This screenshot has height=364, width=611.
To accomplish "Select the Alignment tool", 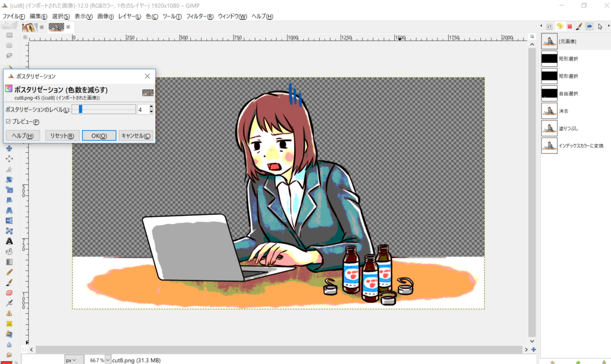I will pyautogui.click(x=10, y=159).
